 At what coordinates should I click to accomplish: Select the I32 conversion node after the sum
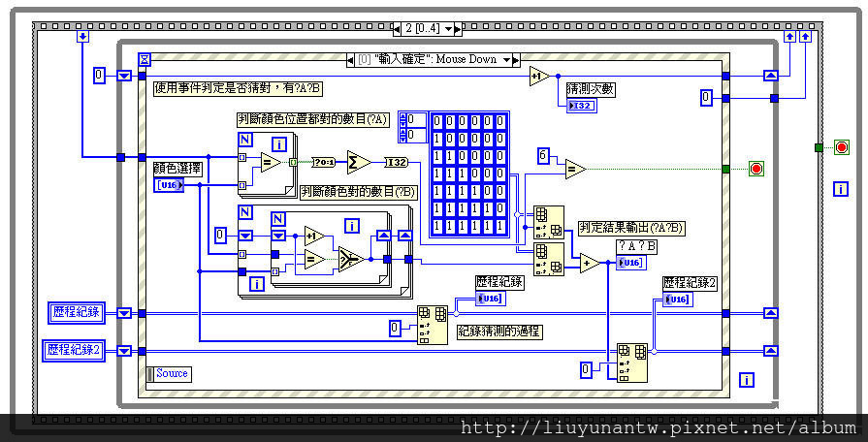pyautogui.click(x=397, y=162)
